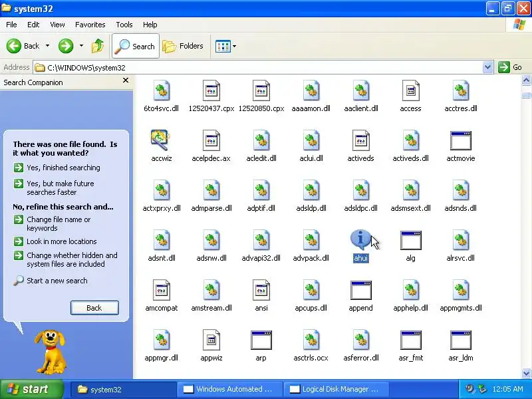Click Start a new search
The width and height of the screenshot is (532, 399).
(51, 281)
